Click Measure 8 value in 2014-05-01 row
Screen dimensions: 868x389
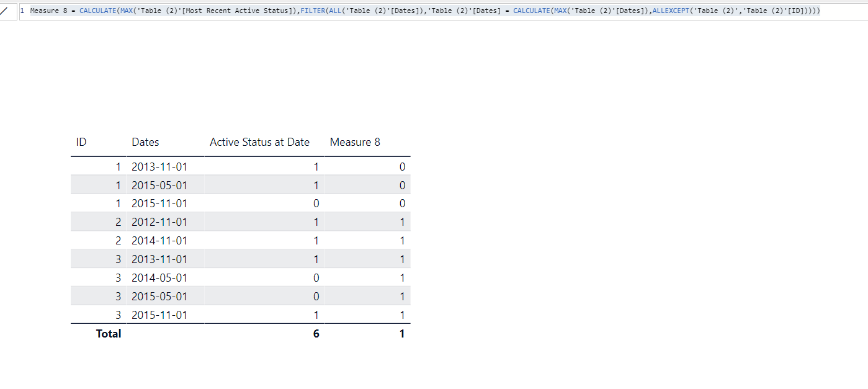pos(402,278)
